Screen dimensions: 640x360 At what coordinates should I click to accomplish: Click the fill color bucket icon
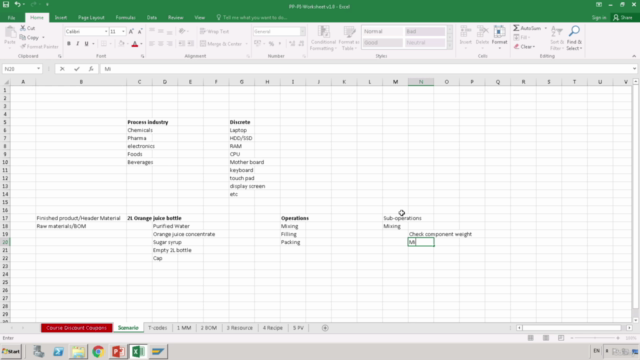point(121,44)
